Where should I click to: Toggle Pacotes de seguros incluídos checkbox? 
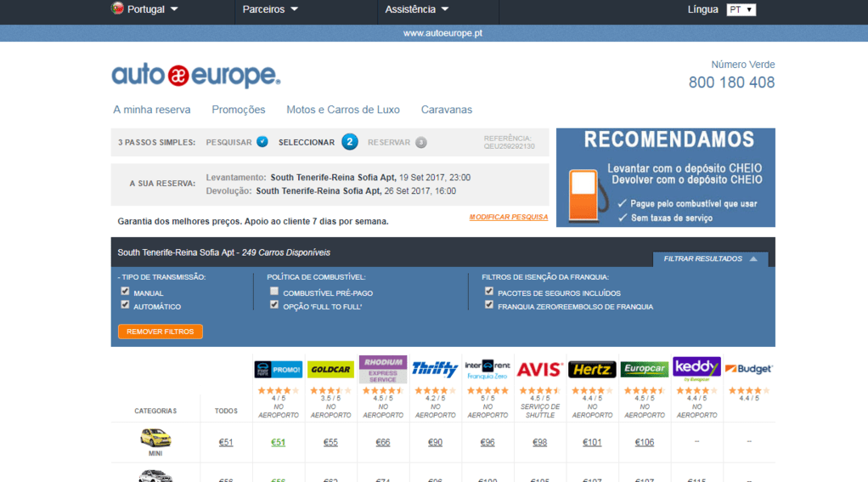click(489, 291)
